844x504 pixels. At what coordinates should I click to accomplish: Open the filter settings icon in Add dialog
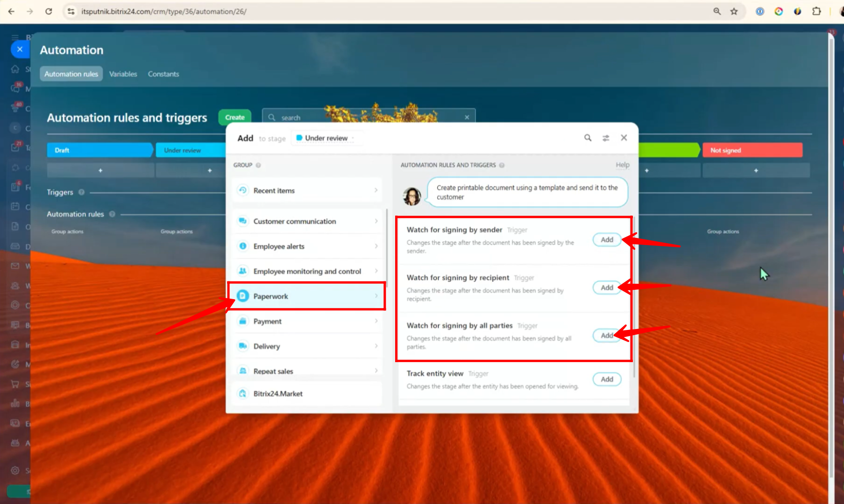coord(606,138)
